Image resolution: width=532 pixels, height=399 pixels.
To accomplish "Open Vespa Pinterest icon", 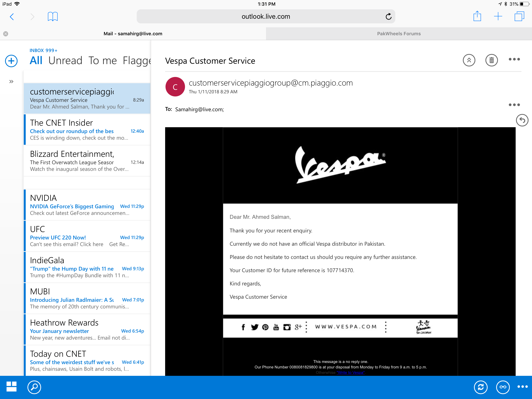I will tap(265, 327).
